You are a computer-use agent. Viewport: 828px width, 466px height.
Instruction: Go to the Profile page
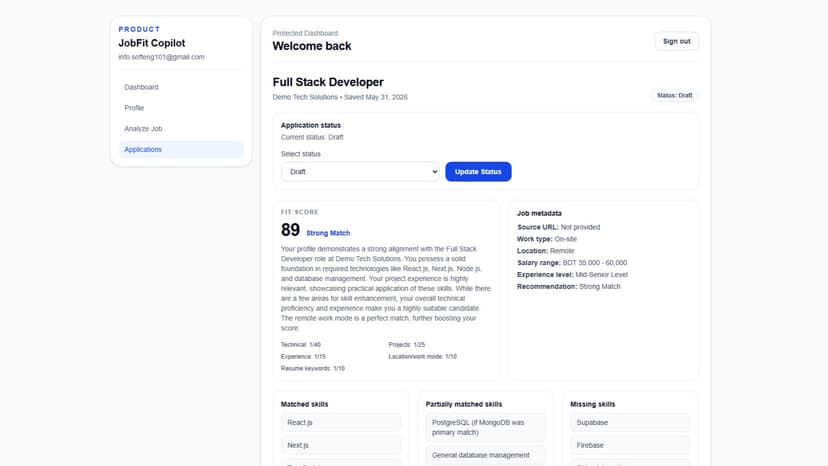pos(181,108)
